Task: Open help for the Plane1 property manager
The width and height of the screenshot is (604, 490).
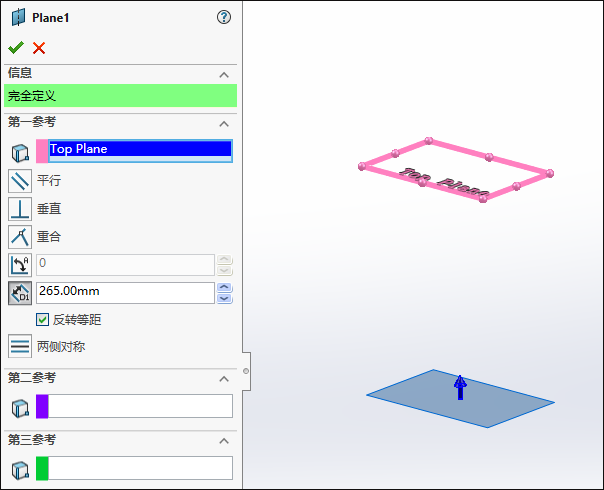Action: coord(223,17)
